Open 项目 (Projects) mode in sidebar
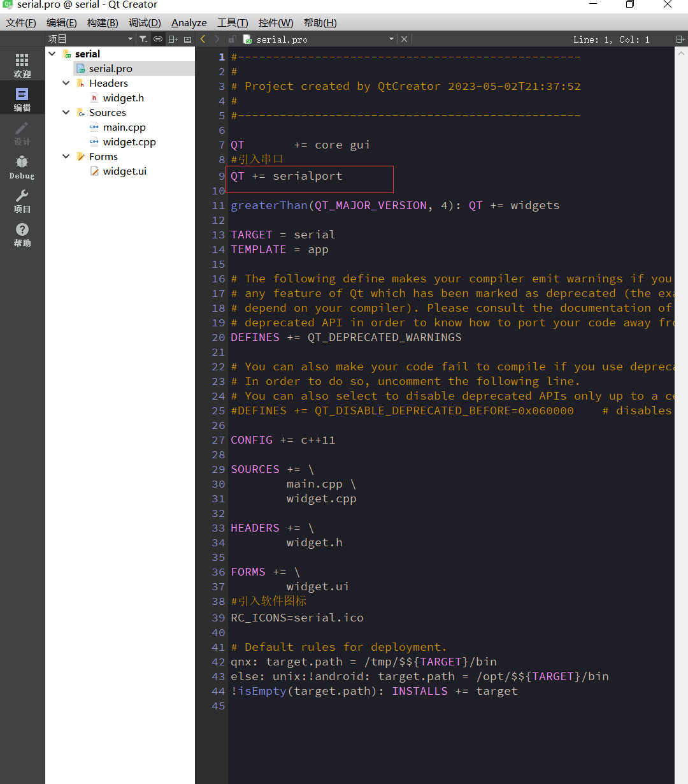 (22, 201)
